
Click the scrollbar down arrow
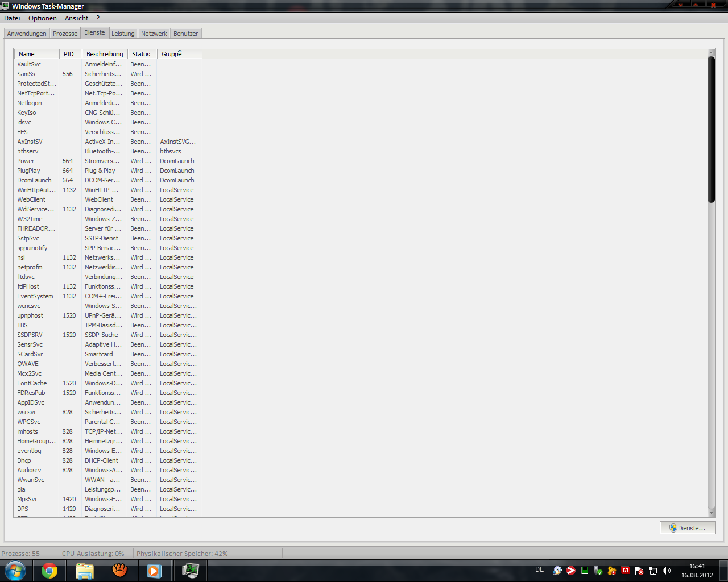coord(711,513)
